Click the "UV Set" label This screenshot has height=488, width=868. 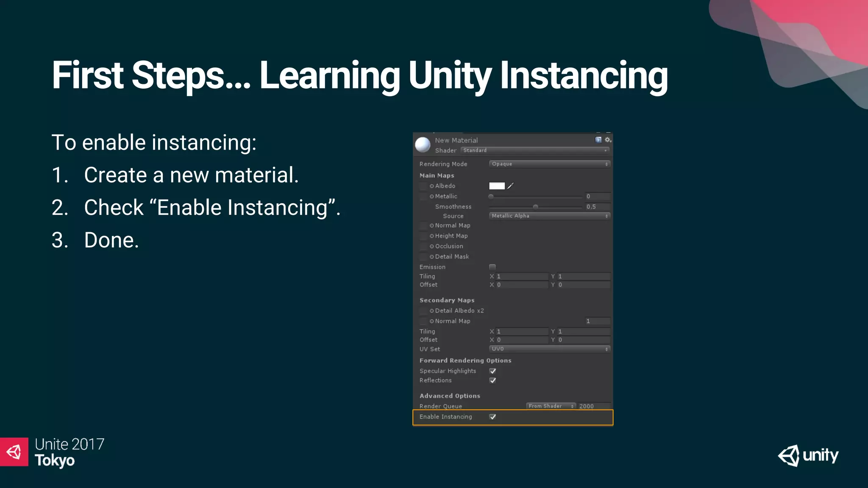(x=430, y=349)
